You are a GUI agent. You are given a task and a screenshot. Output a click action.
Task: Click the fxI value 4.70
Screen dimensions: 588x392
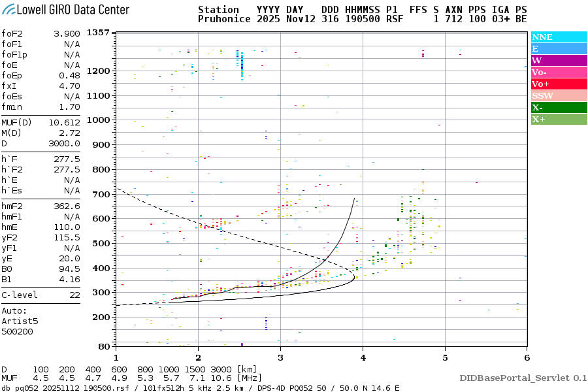coord(69,86)
